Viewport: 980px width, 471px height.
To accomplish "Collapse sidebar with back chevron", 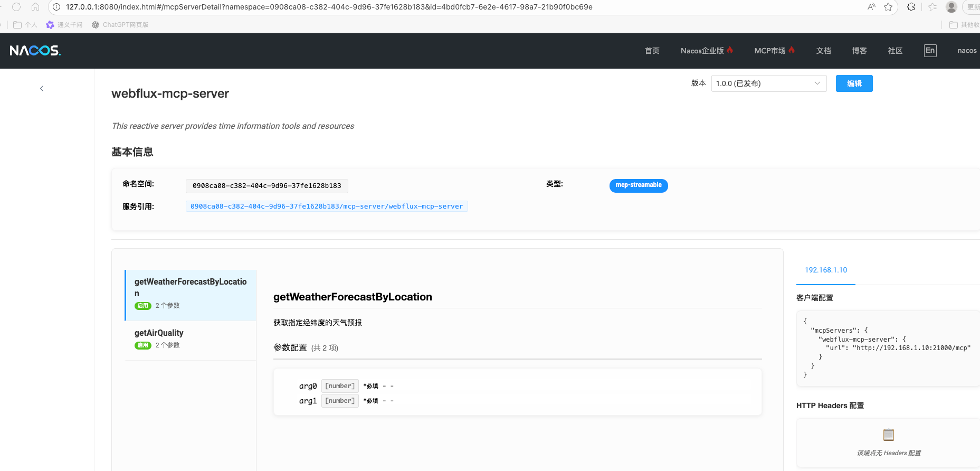I will click(42, 88).
